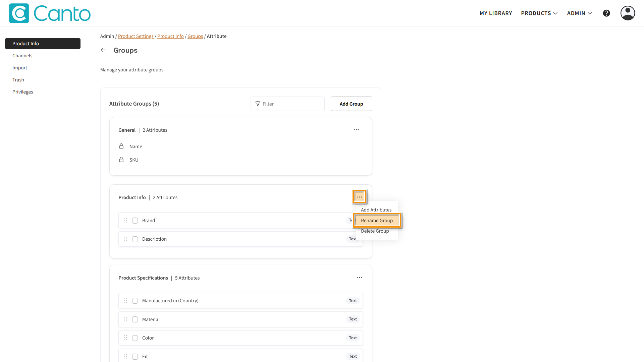Viewport: 644px width, 362px height.
Task: Open the Product Specifications group's three-dot menu
Action: click(360, 278)
